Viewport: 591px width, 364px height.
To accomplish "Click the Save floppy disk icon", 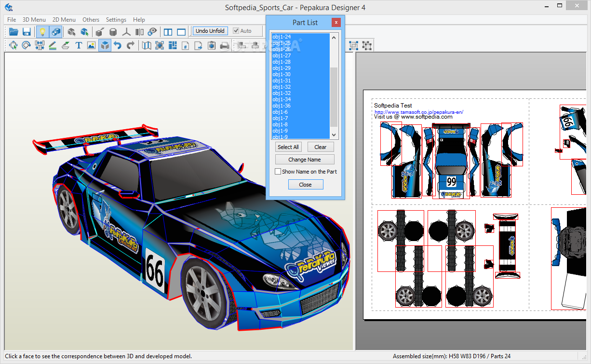I will tap(27, 32).
